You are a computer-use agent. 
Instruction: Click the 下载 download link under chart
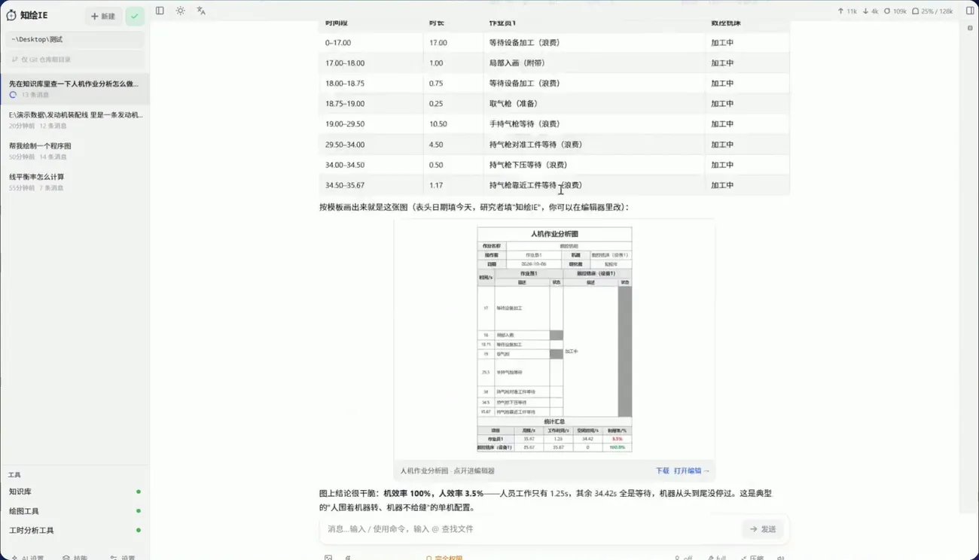(x=662, y=470)
